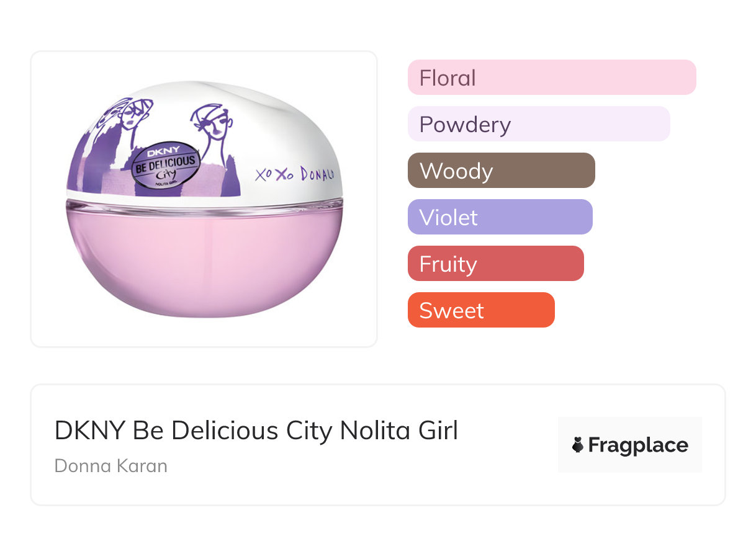Click the Violet accord bar
Viewport: 756px width, 536px height.
(500, 217)
